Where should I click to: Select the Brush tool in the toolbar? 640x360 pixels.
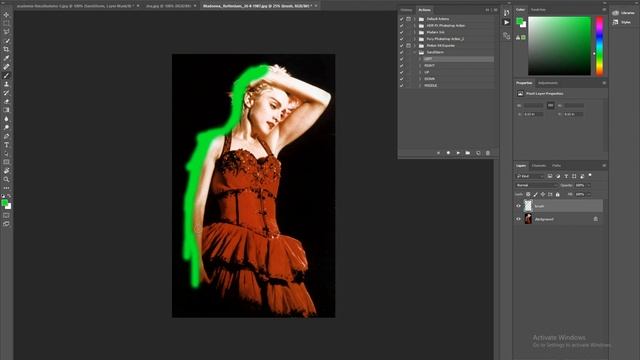tap(6, 76)
